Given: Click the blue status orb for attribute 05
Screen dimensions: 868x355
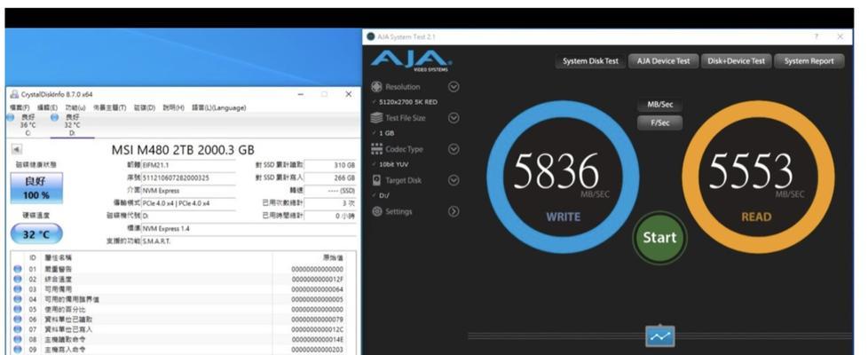Looking at the screenshot, I should [x=18, y=310].
